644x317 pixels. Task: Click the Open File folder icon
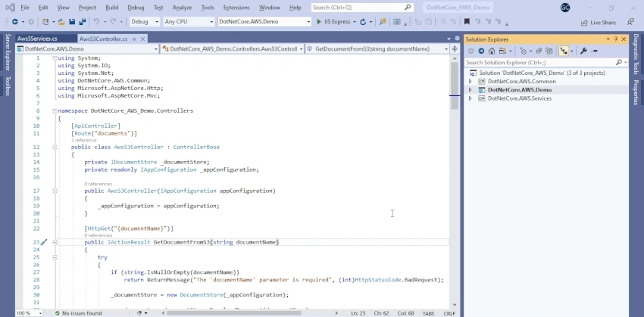(x=61, y=22)
